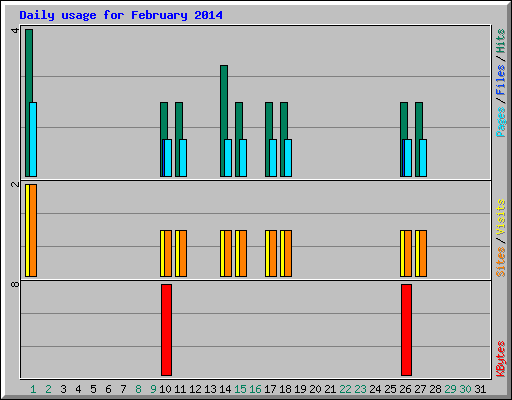Click day number "31" on the date axis

tap(480, 389)
